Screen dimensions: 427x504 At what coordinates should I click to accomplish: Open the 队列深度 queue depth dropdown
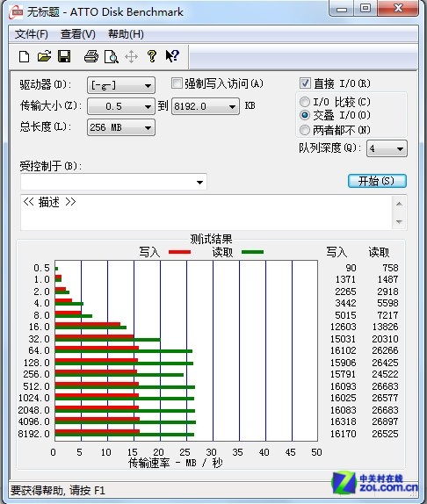pyautogui.click(x=387, y=148)
